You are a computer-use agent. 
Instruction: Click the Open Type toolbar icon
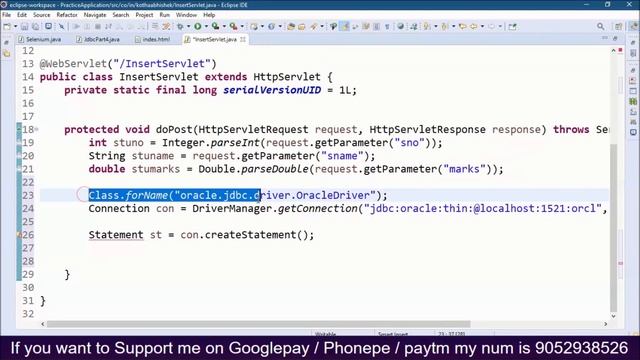[x=291, y=27]
